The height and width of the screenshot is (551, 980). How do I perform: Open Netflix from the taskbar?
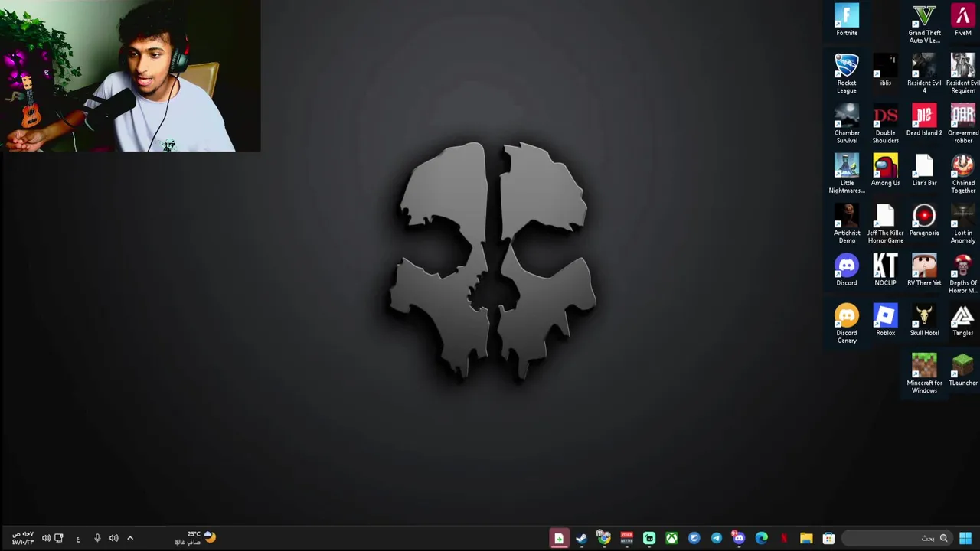click(x=783, y=538)
